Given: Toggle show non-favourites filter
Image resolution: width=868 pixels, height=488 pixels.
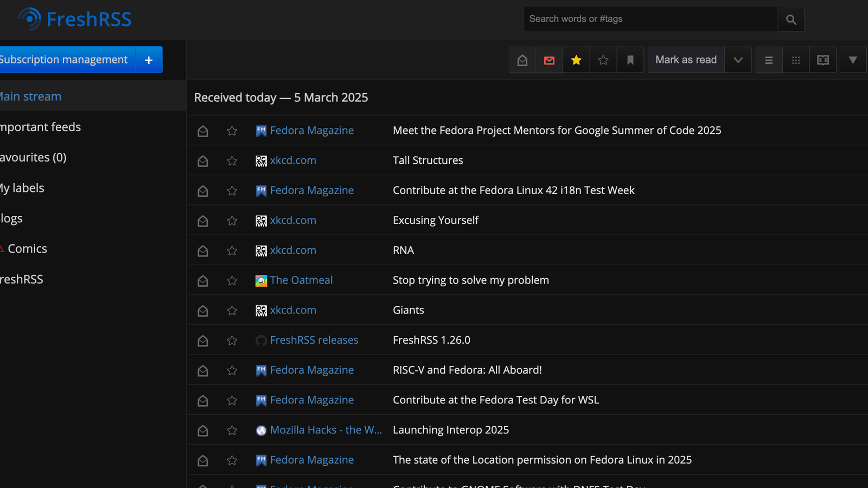Looking at the screenshot, I should click(603, 60).
